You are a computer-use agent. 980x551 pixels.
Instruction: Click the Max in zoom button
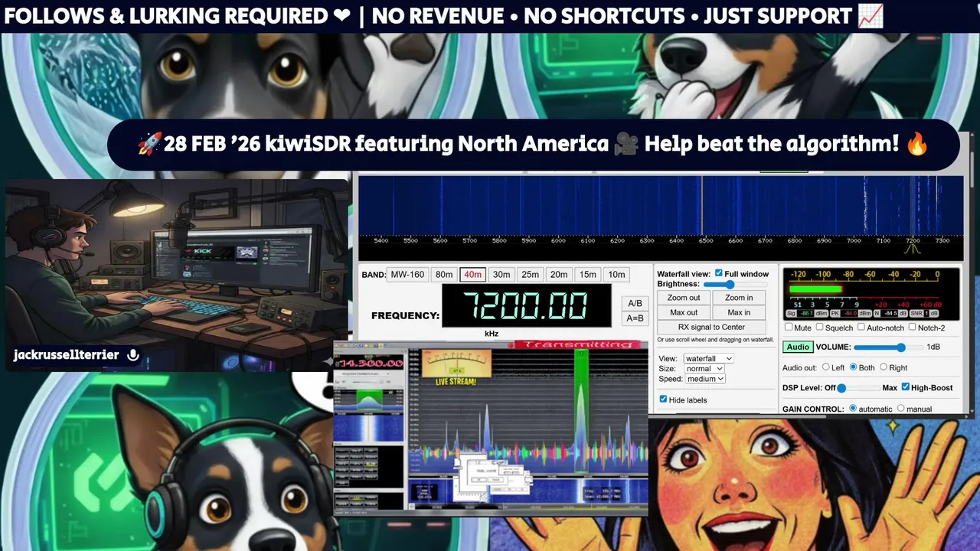739,312
